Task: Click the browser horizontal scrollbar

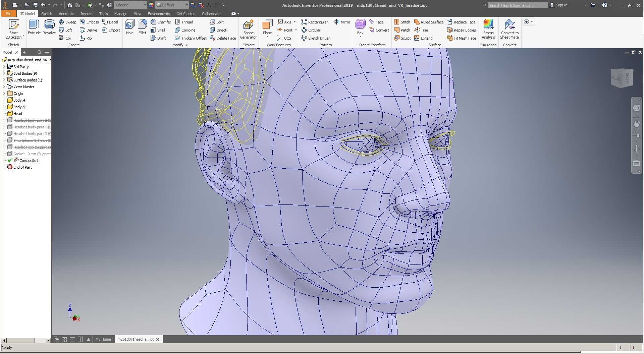Action: click(20, 340)
